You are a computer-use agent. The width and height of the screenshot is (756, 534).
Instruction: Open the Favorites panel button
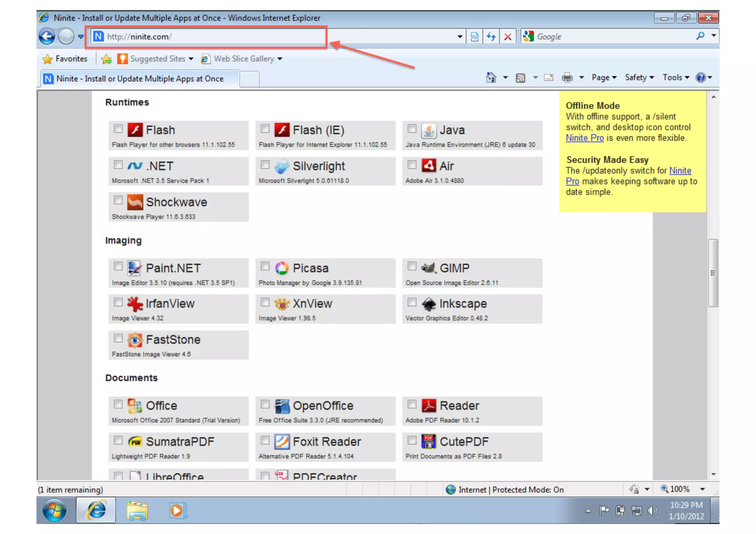click(65, 59)
